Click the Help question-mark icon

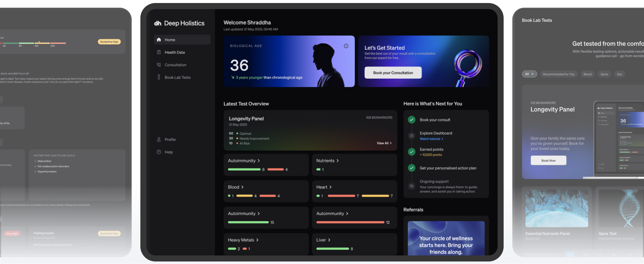point(159,152)
